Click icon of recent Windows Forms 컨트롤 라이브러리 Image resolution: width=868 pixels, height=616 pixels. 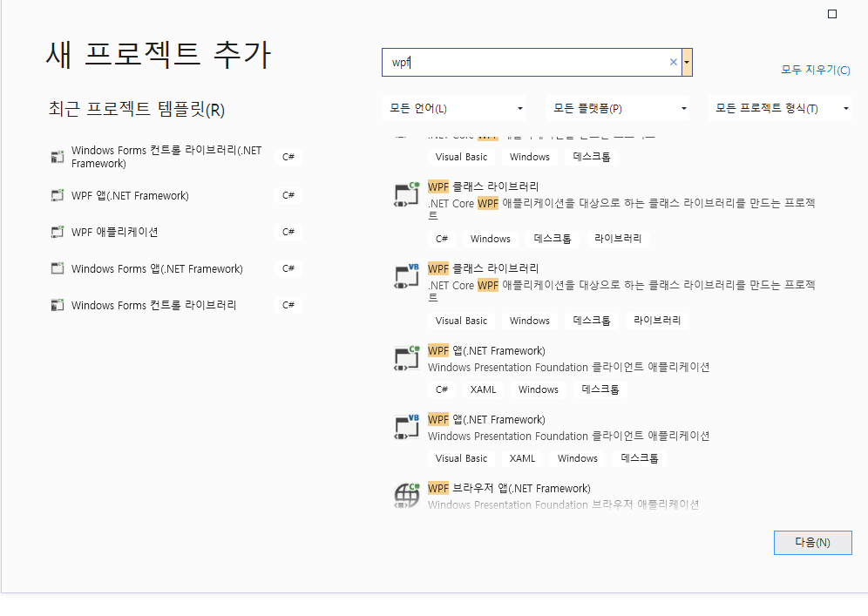tap(58, 305)
